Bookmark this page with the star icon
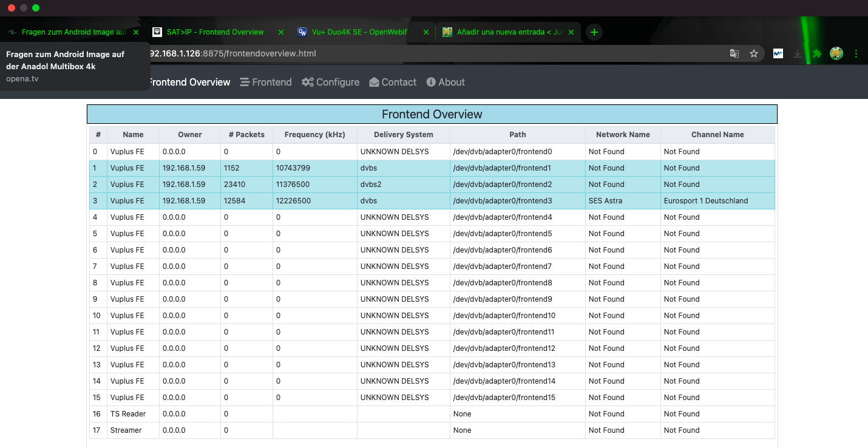This screenshot has height=448, width=868. click(x=754, y=53)
